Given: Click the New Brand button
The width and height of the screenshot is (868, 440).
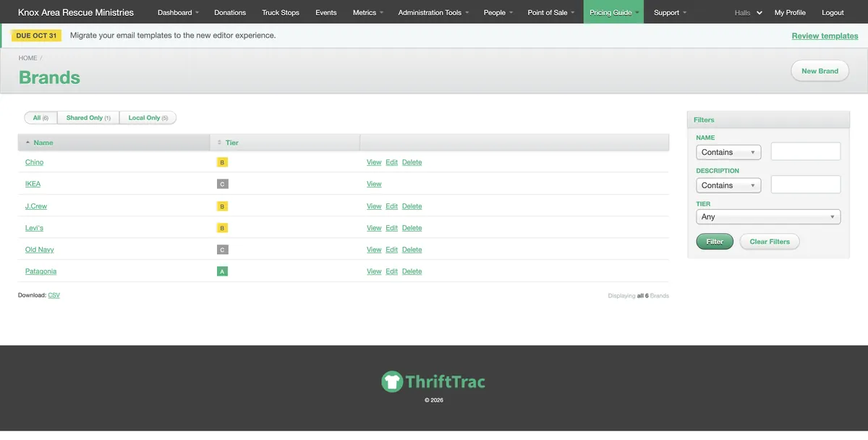Looking at the screenshot, I should point(820,71).
